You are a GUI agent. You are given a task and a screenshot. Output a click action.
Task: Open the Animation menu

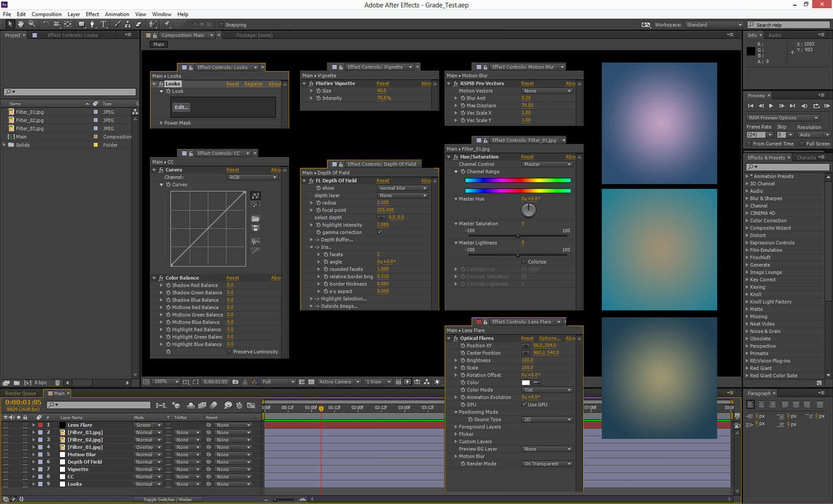pyautogui.click(x=117, y=14)
